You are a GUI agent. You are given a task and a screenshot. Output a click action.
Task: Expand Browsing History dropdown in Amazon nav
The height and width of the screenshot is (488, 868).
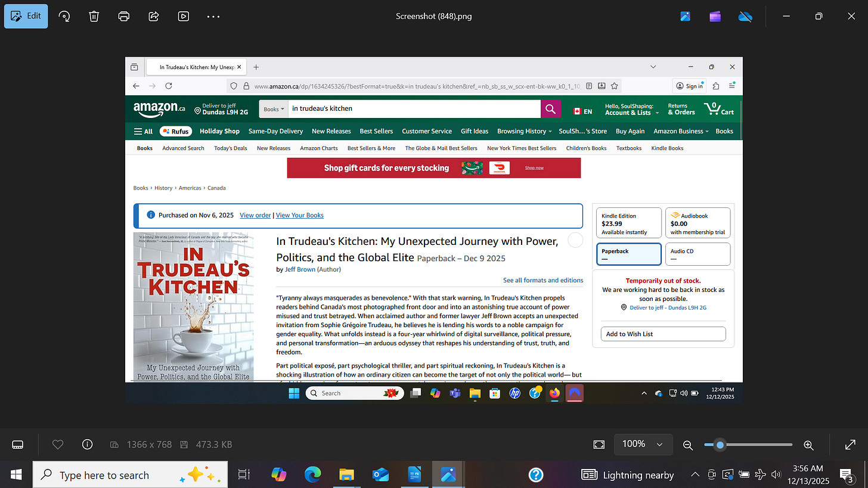point(525,131)
